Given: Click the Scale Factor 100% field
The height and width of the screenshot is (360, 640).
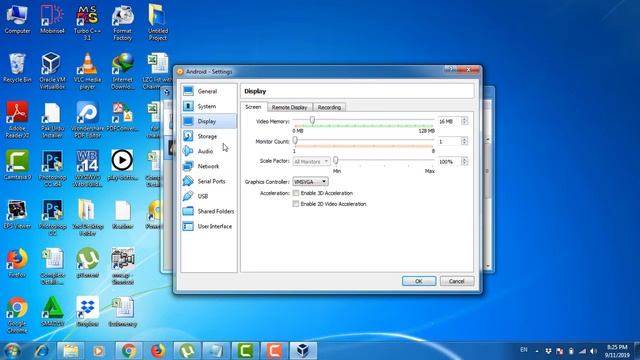Looking at the screenshot, I should click(x=449, y=162).
